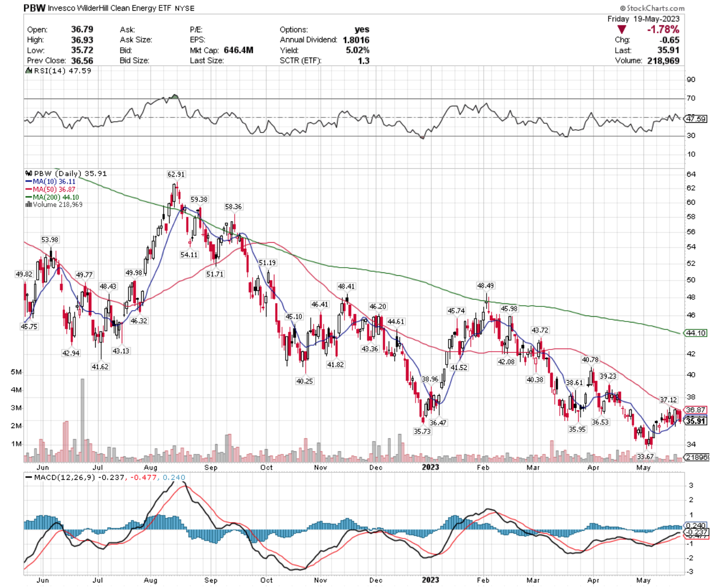Image resolution: width=718 pixels, height=588 pixels.
Task: Click the 44.10 MA(200) axis tag
Action: 696,333
